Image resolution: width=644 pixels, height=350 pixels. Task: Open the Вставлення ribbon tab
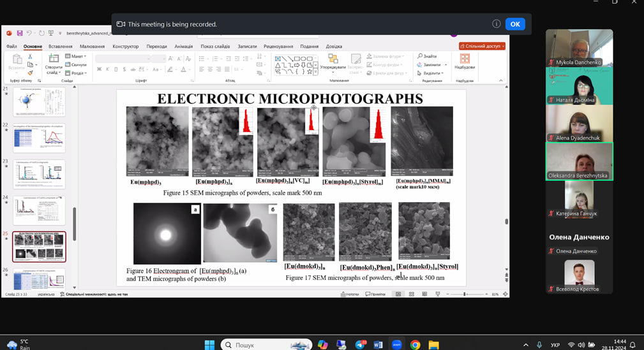click(60, 47)
